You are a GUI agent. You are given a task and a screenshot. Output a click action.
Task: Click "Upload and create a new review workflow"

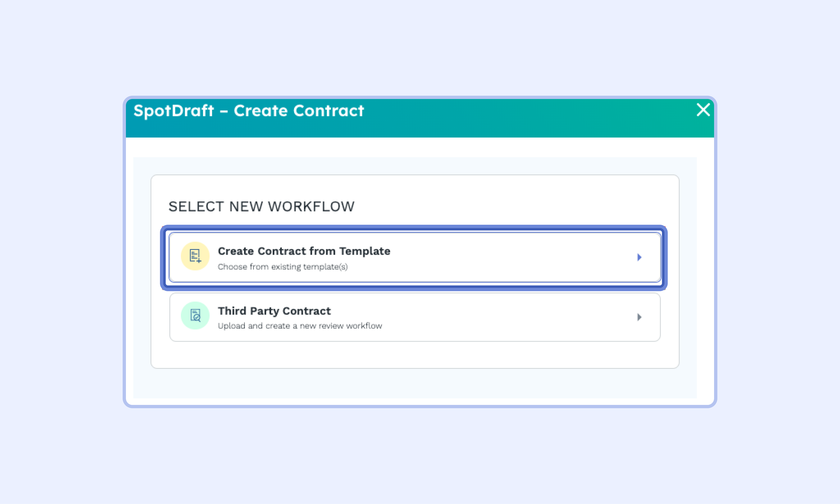300,326
